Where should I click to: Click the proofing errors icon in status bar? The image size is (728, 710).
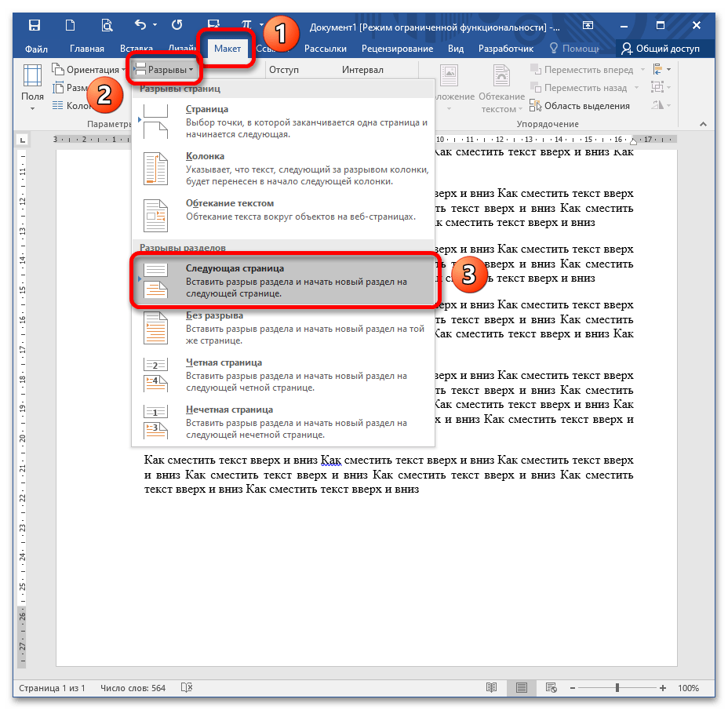pos(187,688)
